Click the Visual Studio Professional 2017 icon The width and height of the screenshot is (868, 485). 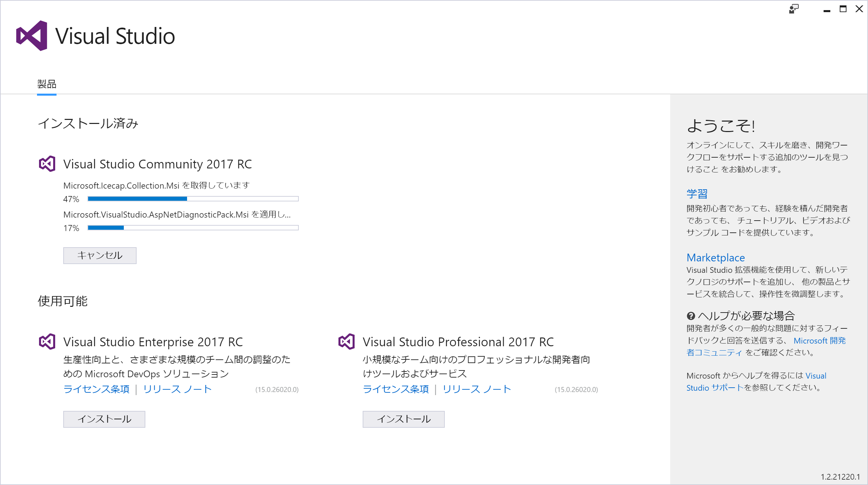347,342
